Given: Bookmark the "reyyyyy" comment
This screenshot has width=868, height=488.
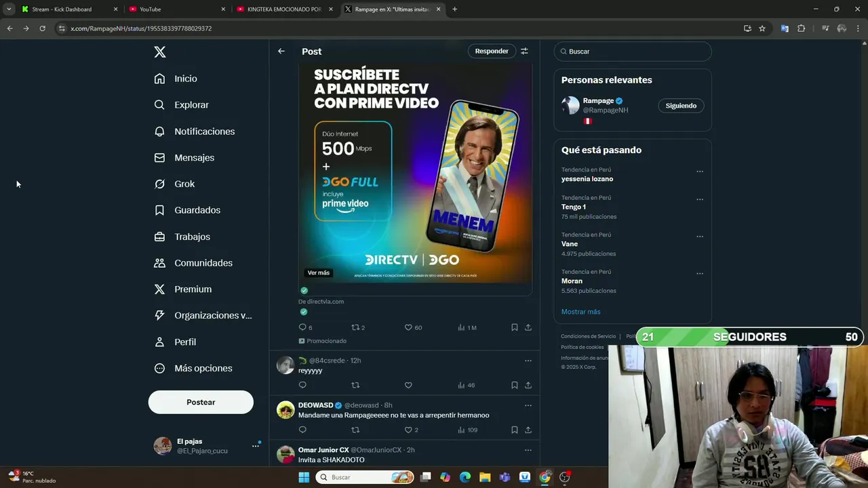Looking at the screenshot, I should pos(515,385).
